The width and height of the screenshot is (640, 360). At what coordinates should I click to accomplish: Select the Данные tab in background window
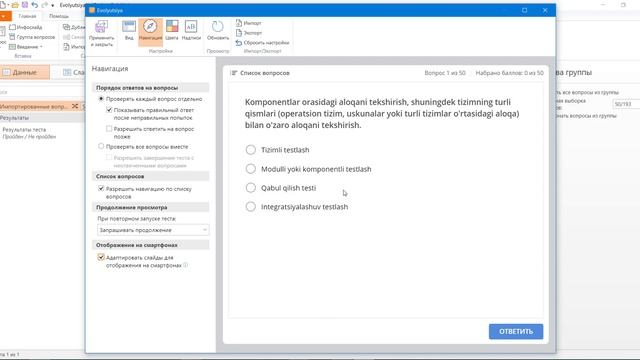pyautogui.click(x=24, y=72)
